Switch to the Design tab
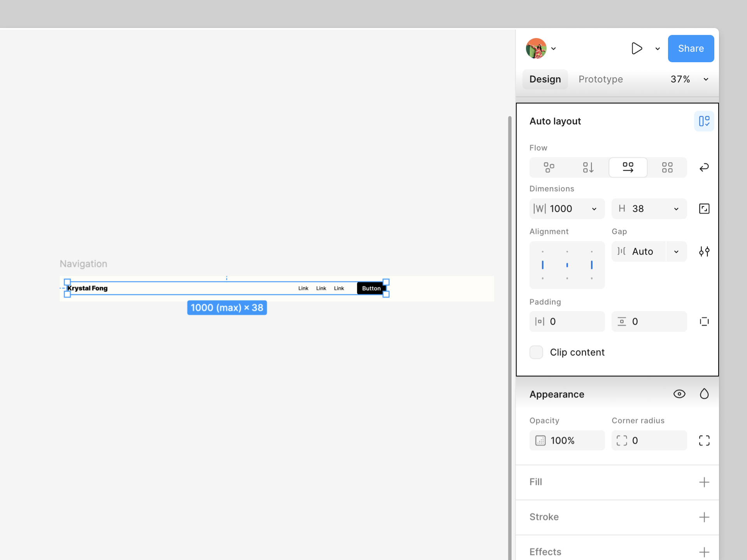747x560 pixels. [545, 79]
